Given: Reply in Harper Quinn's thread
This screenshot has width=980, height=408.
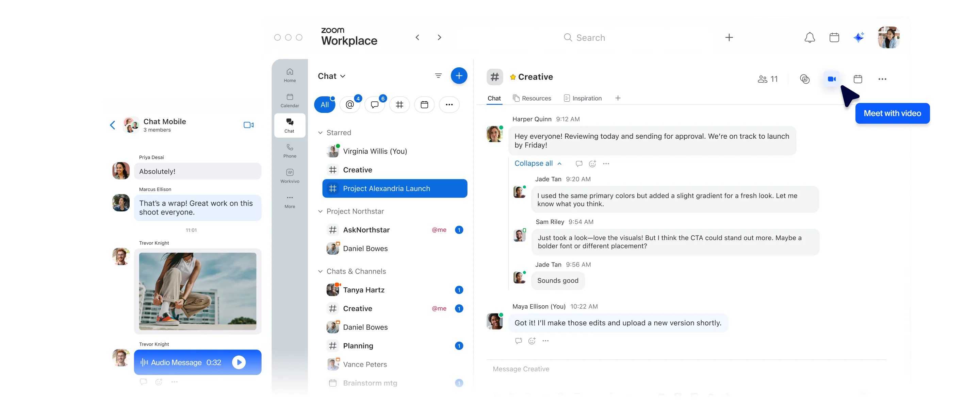Looking at the screenshot, I should [x=578, y=164].
